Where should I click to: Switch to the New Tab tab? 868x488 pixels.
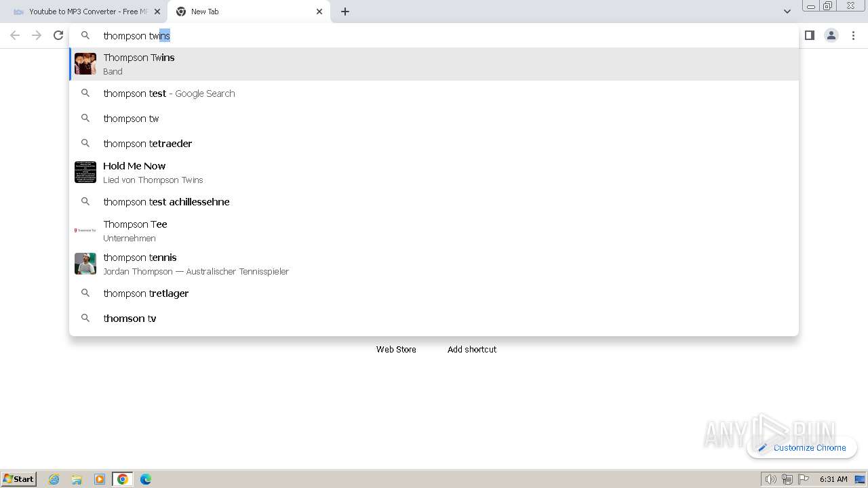tap(248, 12)
